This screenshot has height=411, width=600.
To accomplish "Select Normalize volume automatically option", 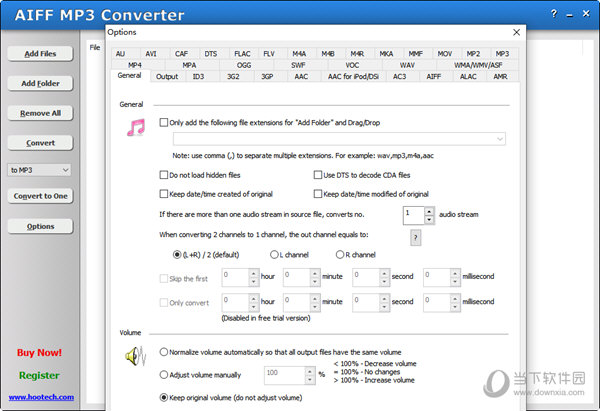I will pos(163,352).
